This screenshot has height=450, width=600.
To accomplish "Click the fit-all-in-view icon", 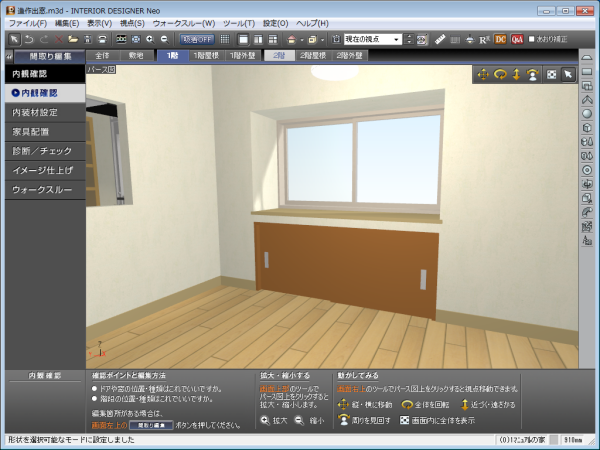I will (550, 74).
